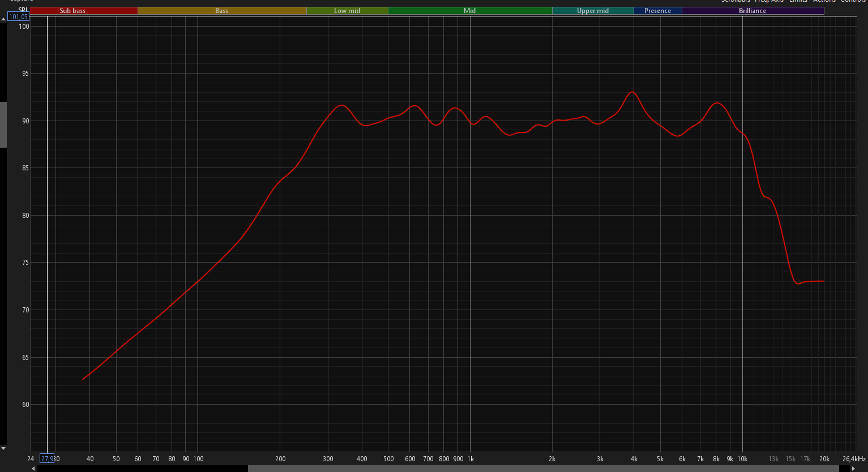Click the vertical scrollbar up arrow
868x472 pixels.
[3, 19]
